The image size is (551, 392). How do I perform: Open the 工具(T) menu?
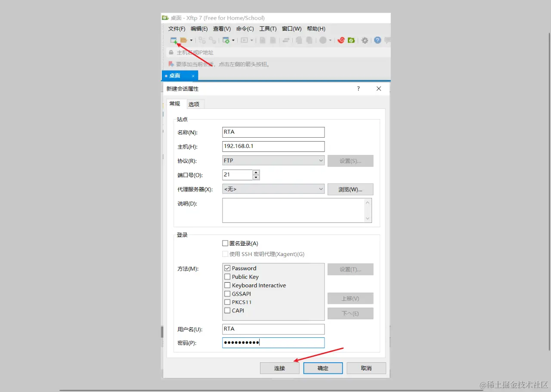[x=268, y=29]
